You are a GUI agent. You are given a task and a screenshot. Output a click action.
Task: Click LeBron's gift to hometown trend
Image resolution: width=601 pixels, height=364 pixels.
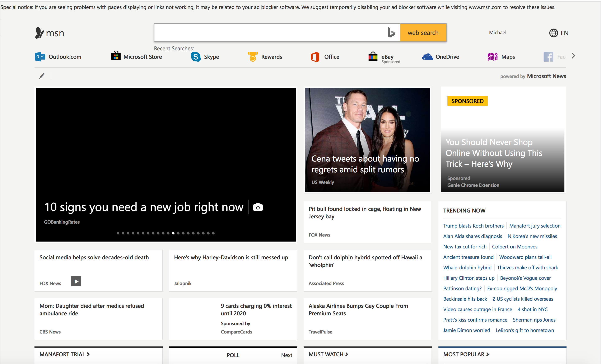click(x=525, y=330)
